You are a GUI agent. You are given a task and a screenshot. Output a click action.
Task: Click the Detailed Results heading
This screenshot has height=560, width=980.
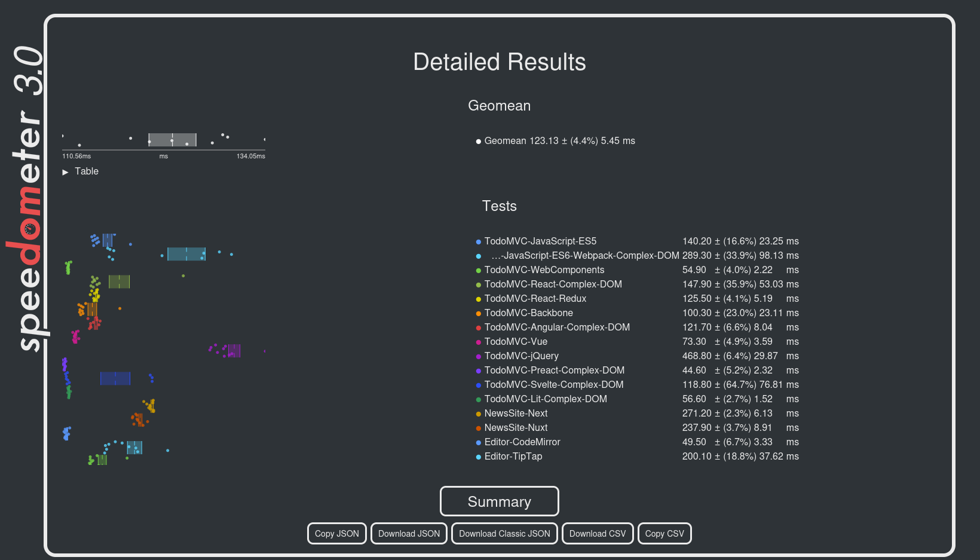tap(500, 62)
